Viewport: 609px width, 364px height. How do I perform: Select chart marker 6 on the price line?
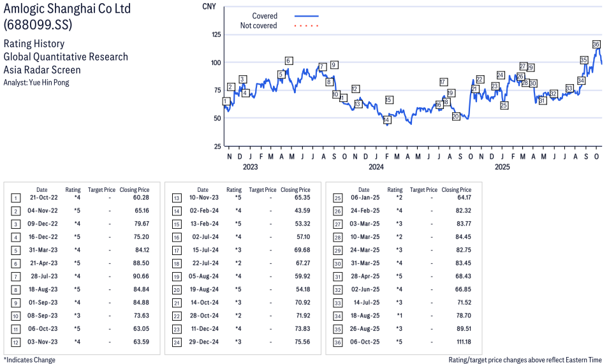click(x=288, y=61)
